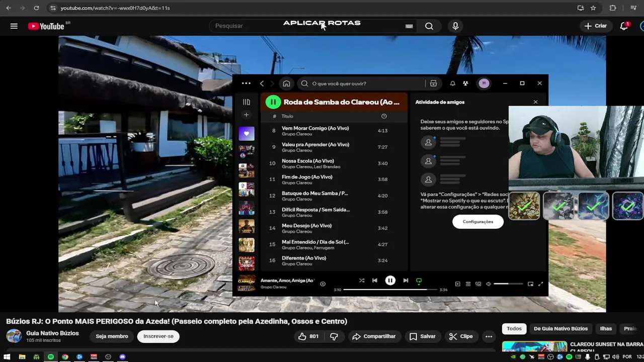Click the Inscrever-se subscribe button
This screenshot has width=644, height=362.
click(x=158, y=336)
